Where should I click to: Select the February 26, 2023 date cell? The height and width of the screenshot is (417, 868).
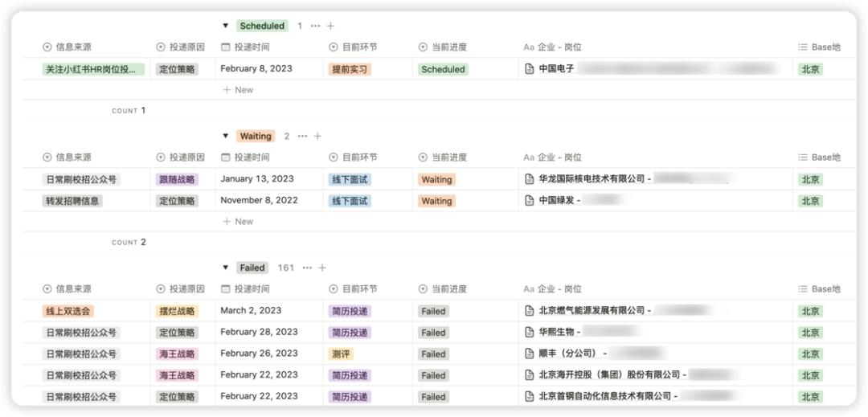[x=259, y=354]
